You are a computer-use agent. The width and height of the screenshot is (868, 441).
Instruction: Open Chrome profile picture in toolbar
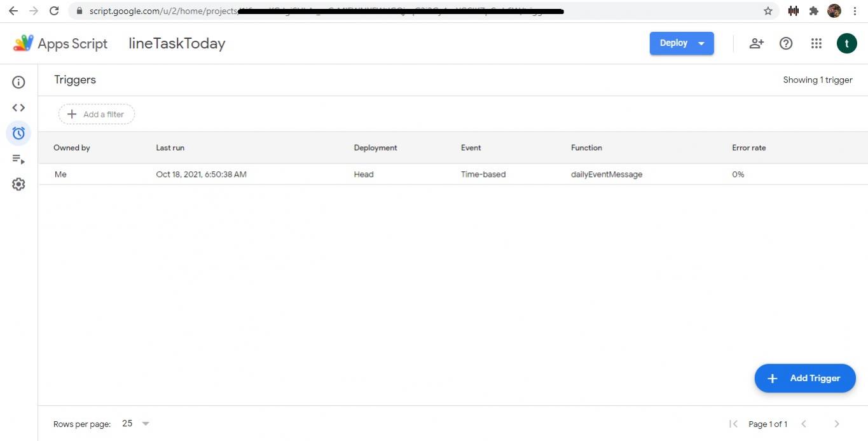(x=834, y=11)
